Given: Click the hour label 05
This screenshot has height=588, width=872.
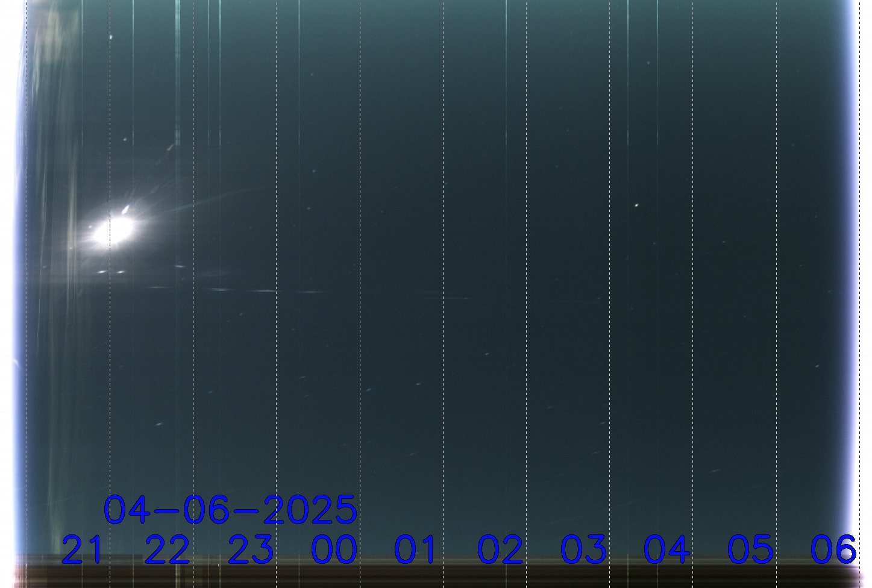Looking at the screenshot, I should tap(750, 549).
